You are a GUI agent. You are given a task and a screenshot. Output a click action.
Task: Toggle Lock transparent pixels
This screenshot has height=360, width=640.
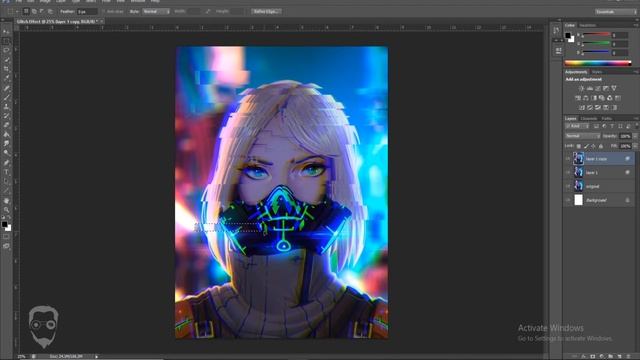click(x=578, y=146)
